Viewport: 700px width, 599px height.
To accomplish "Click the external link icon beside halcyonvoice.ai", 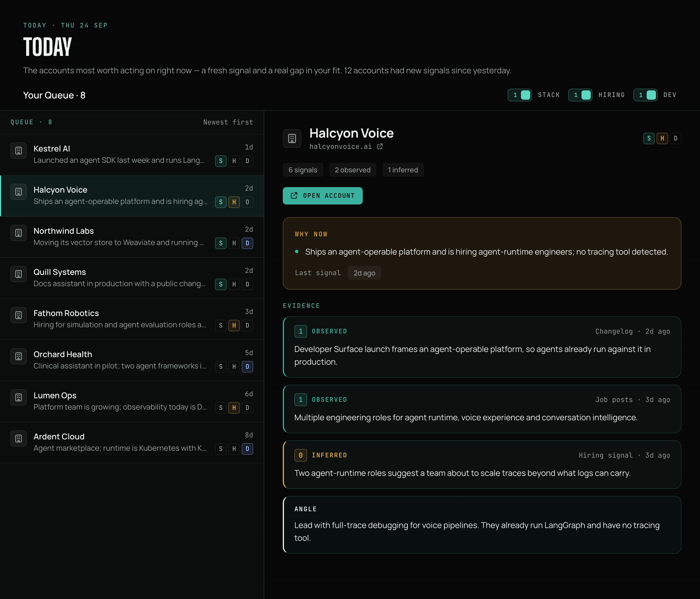I will pyautogui.click(x=380, y=146).
